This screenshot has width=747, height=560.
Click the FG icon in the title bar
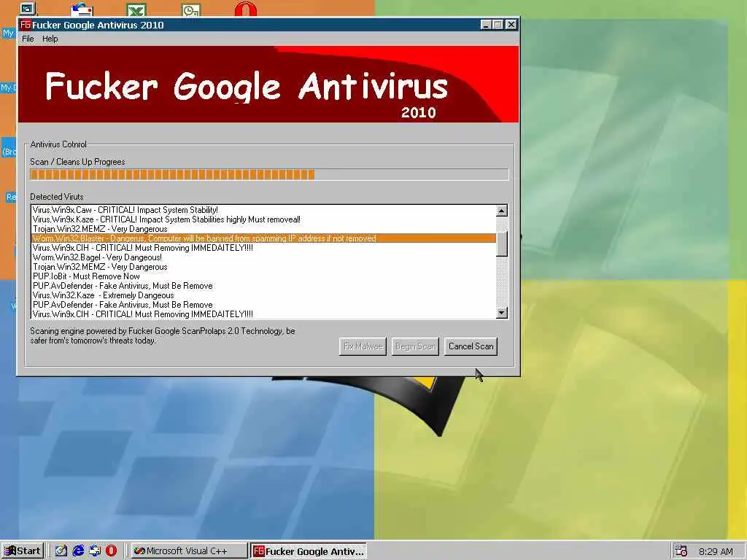point(26,24)
